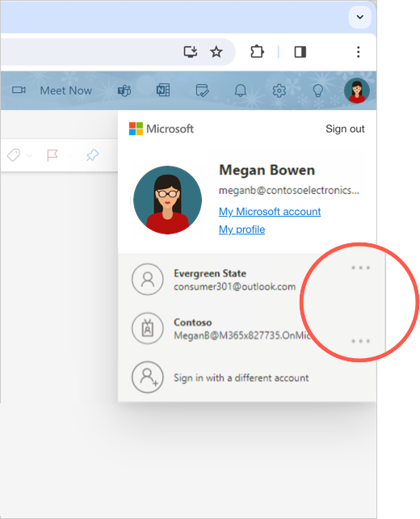
Task: Open more options for Contoso account
Action: click(x=360, y=341)
